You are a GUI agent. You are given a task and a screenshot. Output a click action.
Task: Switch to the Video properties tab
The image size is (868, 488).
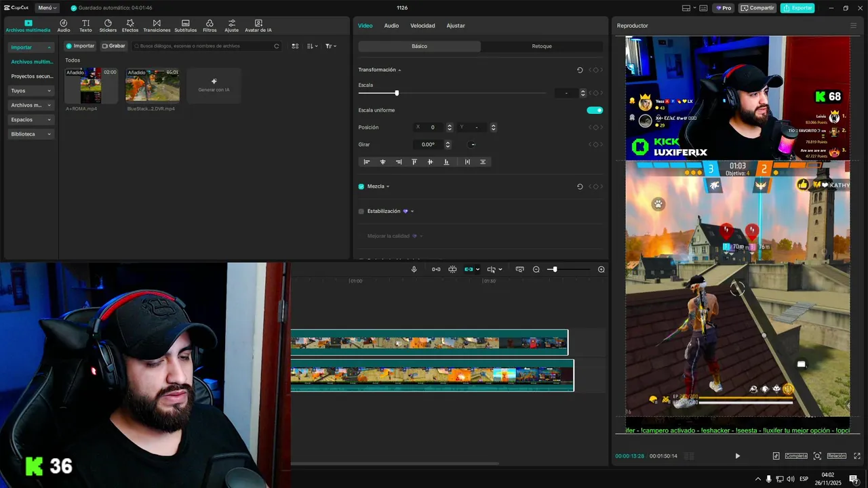tap(365, 26)
